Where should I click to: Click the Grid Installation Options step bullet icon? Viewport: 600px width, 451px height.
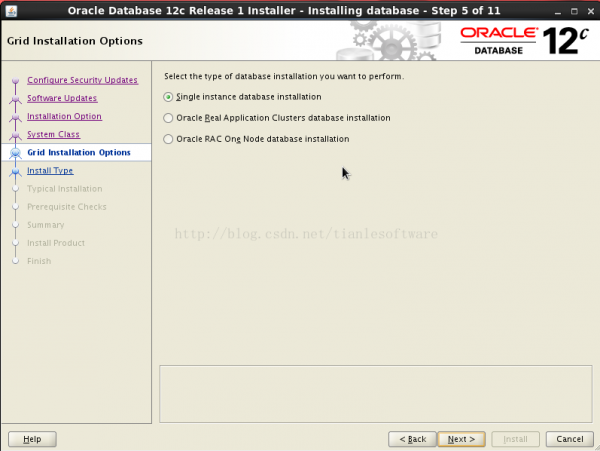[15, 153]
